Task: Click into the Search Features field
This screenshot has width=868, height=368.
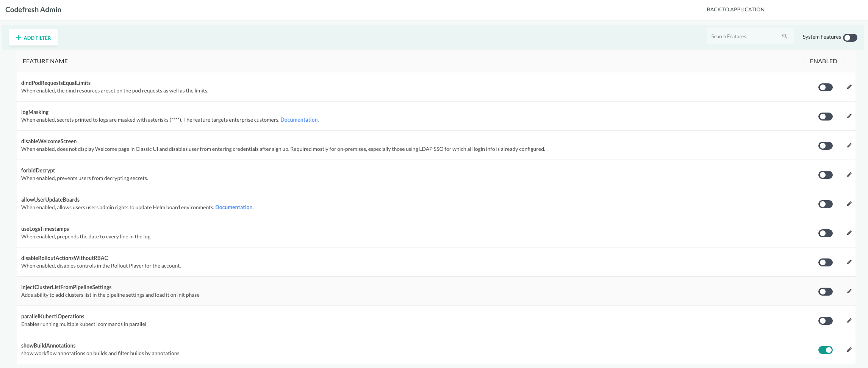Action: (743, 37)
